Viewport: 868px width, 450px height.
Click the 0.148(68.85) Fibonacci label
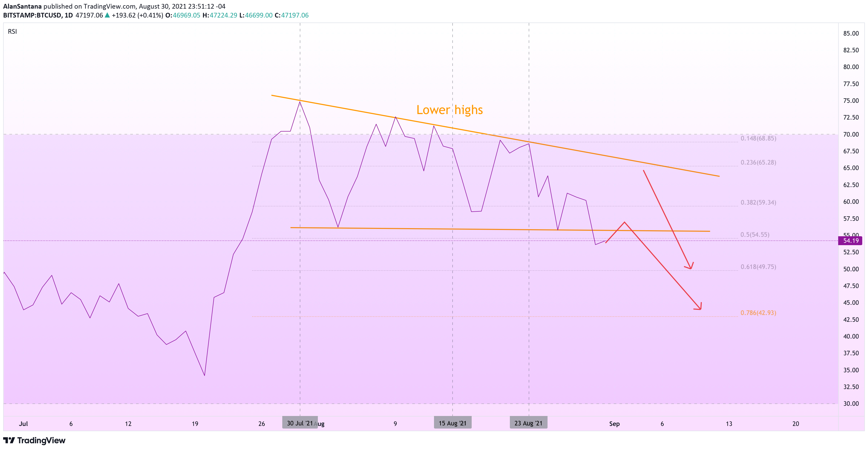click(x=758, y=138)
